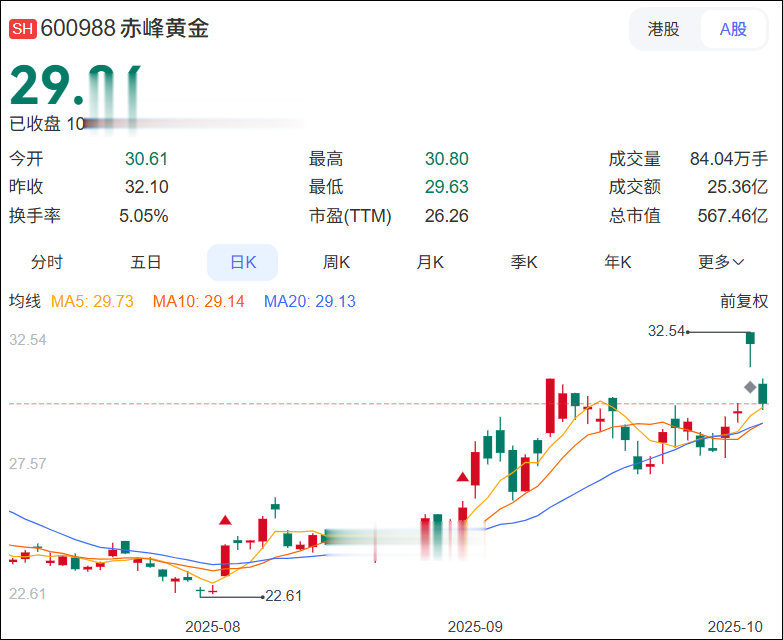
Task: Click the last green candlestick on the chart
Action: [763, 393]
